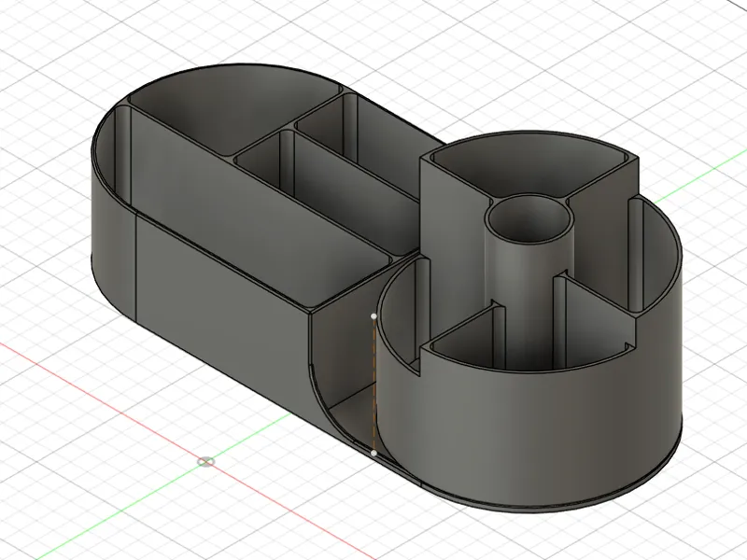Select the lower white endpoint of dashed edge
The height and width of the screenshot is (560, 747).
374,453
